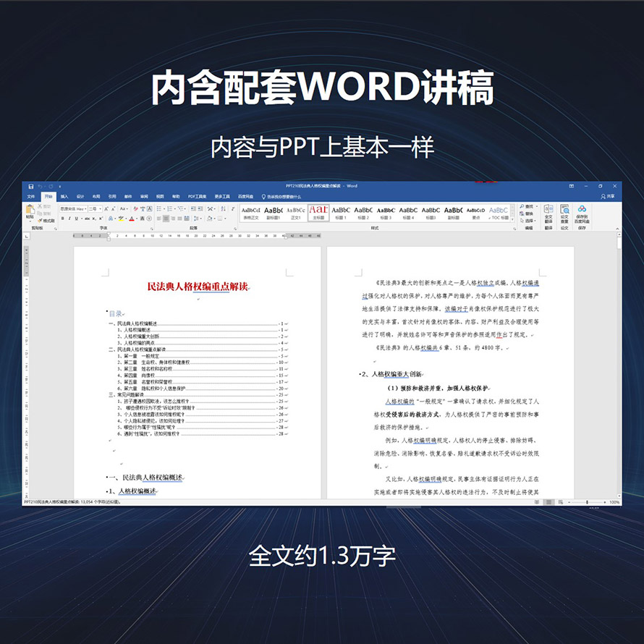Click the Format Painter tool
644x644 pixels.
tap(46, 221)
